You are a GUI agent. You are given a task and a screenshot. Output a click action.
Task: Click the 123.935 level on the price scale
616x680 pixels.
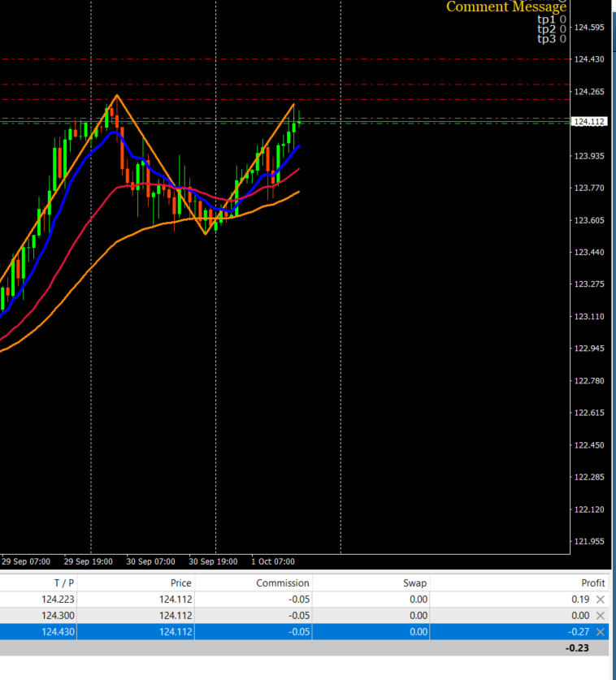589,156
